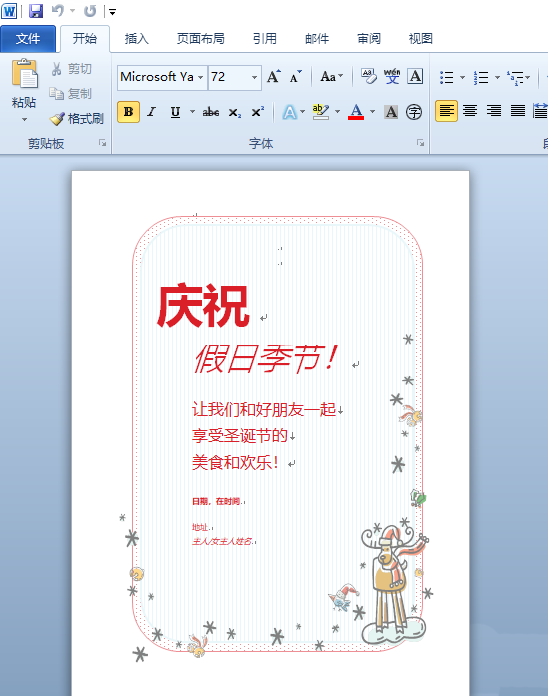Undo the last action
548x696 pixels.
coord(58,11)
